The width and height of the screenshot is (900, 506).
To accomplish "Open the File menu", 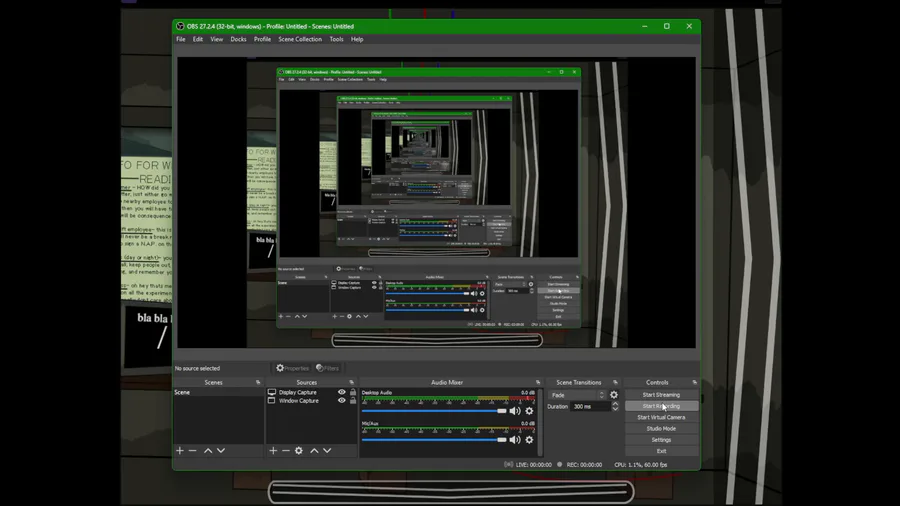I will tap(181, 40).
